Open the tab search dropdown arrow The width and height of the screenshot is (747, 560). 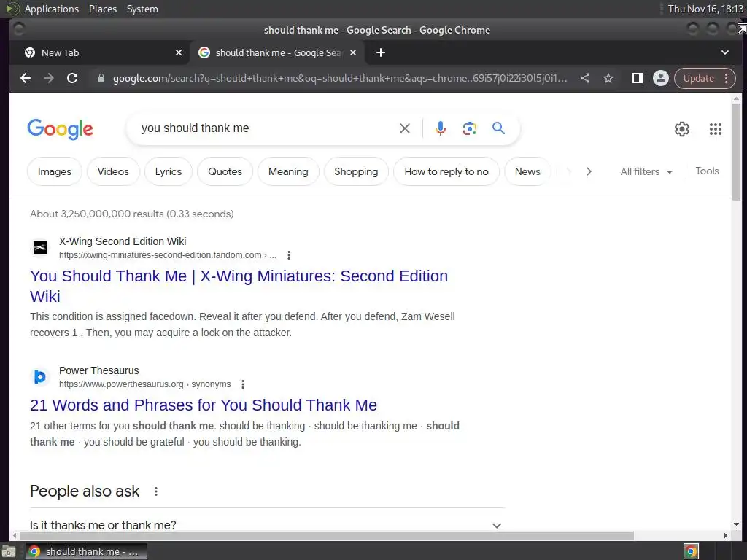click(725, 52)
